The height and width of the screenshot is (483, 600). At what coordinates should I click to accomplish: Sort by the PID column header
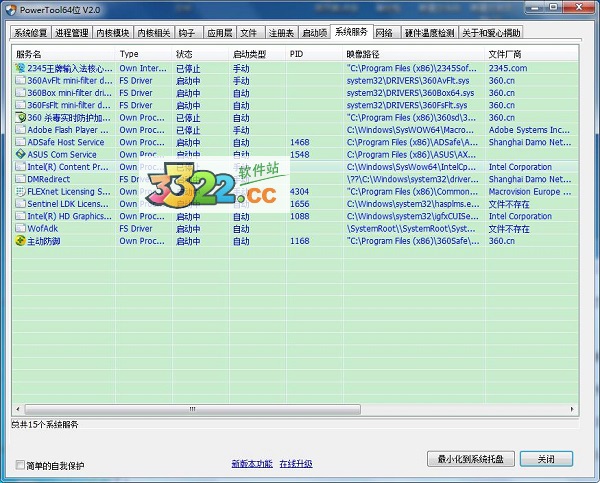[x=314, y=54]
